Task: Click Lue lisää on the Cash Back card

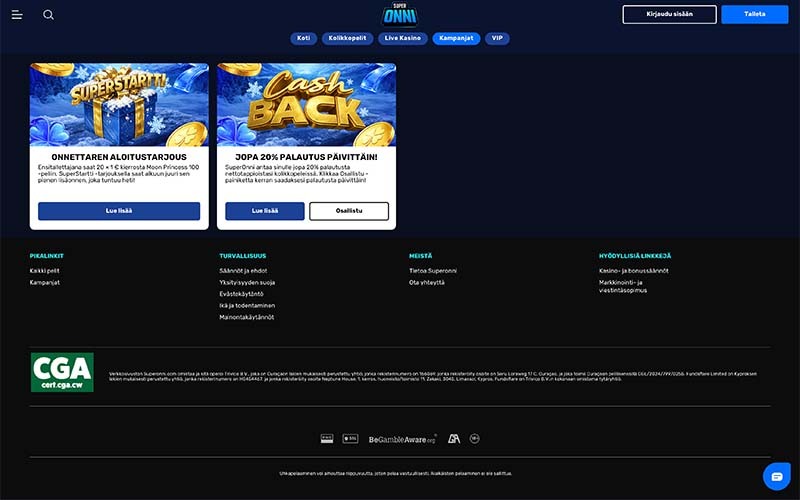Action: coord(265,211)
